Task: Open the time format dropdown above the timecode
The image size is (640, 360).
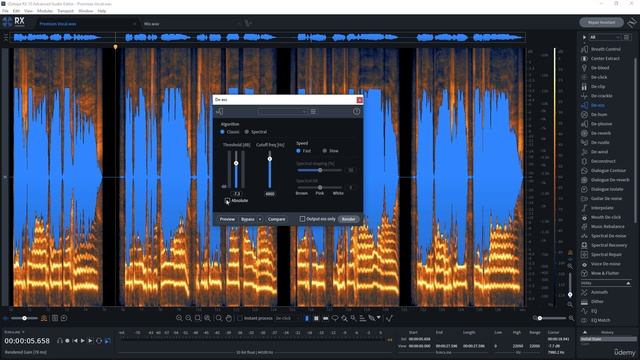Action: point(14,332)
